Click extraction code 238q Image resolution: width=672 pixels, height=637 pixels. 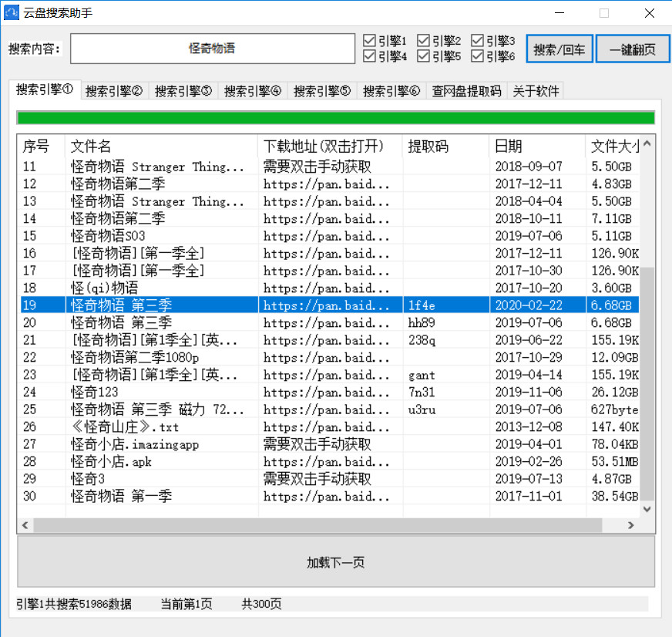click(422, 340)
